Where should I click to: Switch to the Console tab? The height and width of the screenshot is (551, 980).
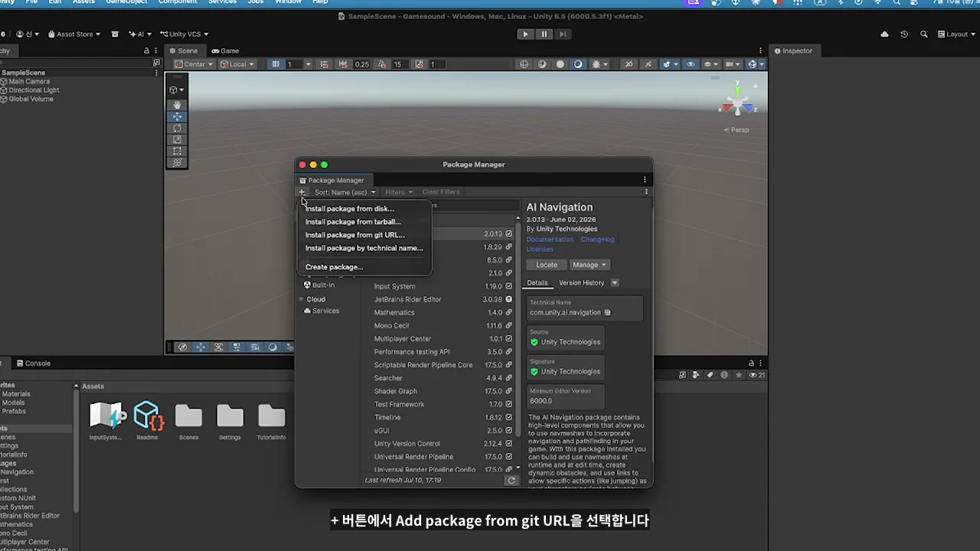click(34, 364)
